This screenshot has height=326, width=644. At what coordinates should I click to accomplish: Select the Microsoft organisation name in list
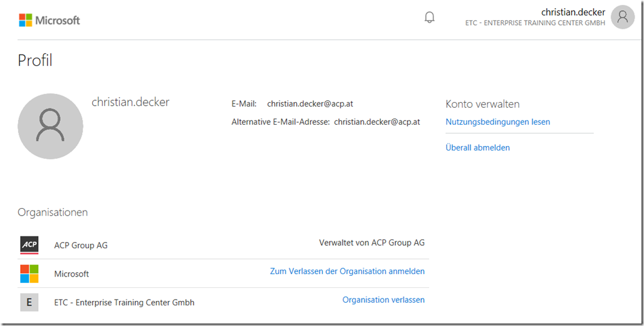click(71, 274)
